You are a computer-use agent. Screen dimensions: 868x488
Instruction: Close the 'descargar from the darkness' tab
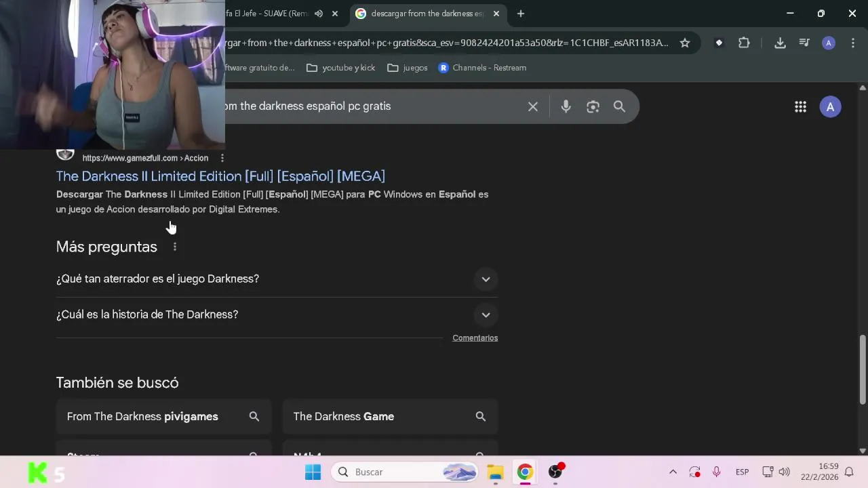[x=496, y=14]
